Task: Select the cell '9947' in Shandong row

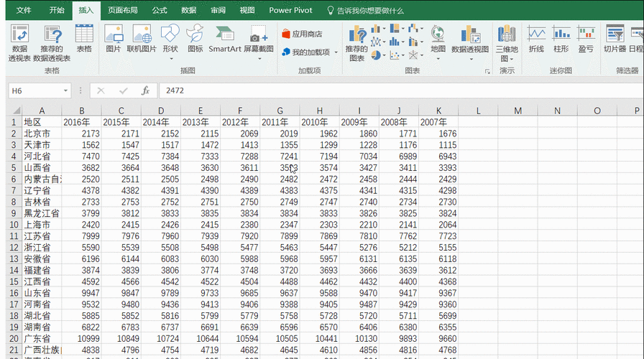Action: point(82,293)
